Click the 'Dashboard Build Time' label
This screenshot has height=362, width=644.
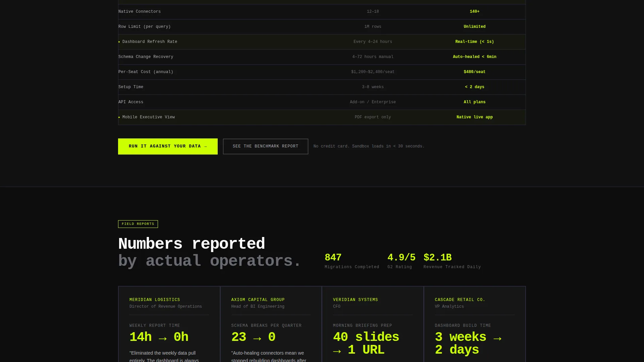click(x=463, y=326)
